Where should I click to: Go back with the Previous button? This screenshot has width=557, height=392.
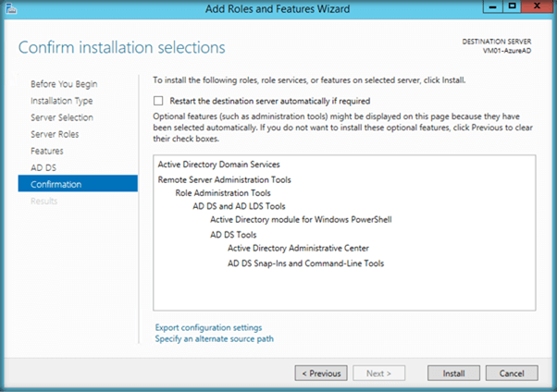pos(321,374)
